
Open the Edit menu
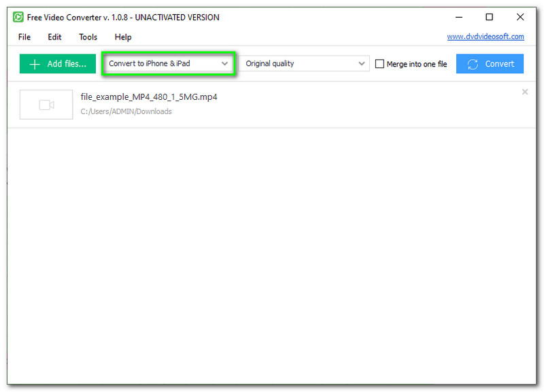pos(54,37)
